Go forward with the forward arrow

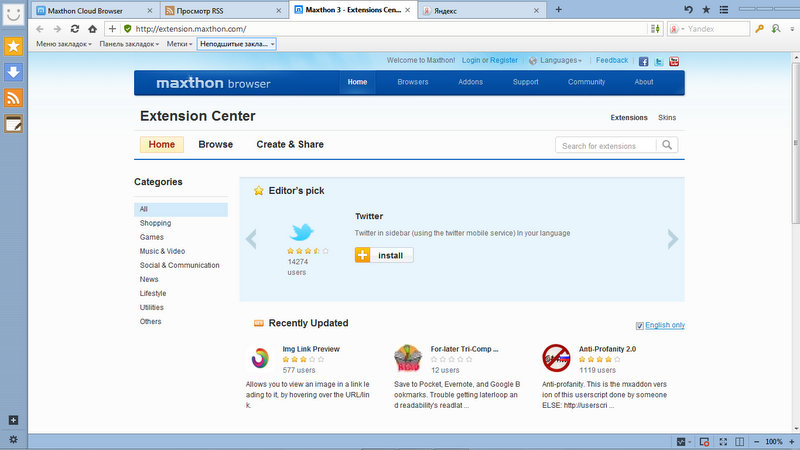[57, 29]
